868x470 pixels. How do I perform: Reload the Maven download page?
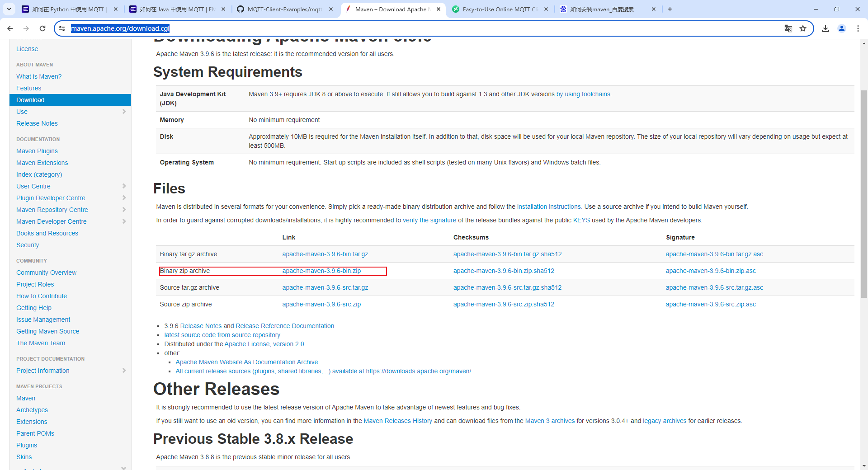(x=42, y=28)
